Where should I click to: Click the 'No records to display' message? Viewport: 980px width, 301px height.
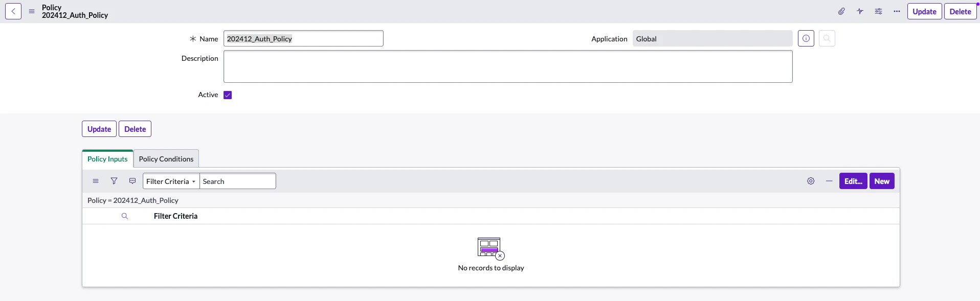tap(491, 268)
